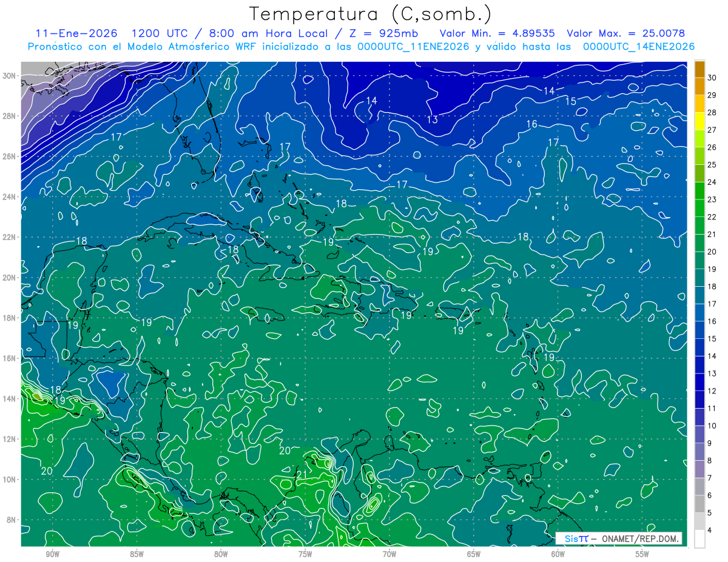Click the '28N' latitude axis label
The image size is (728, 562).
point(10,116)
